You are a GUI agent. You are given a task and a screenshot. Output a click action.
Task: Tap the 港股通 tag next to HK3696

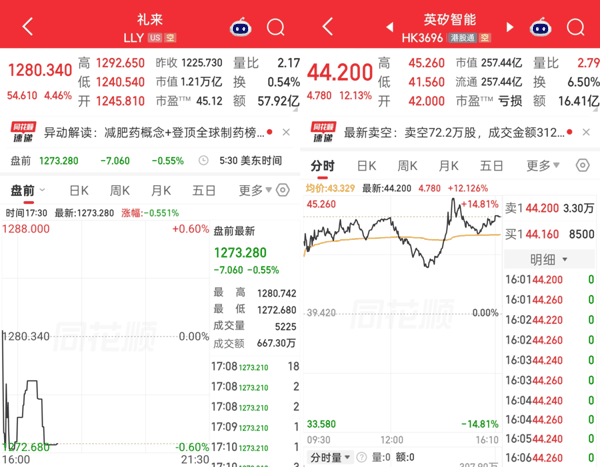pos(462,38)
